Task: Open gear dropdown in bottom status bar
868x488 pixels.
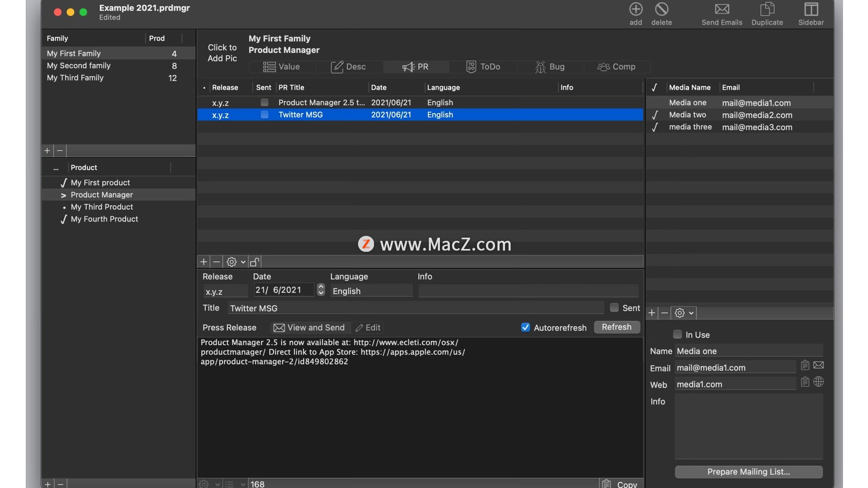Action: (210, 484)
